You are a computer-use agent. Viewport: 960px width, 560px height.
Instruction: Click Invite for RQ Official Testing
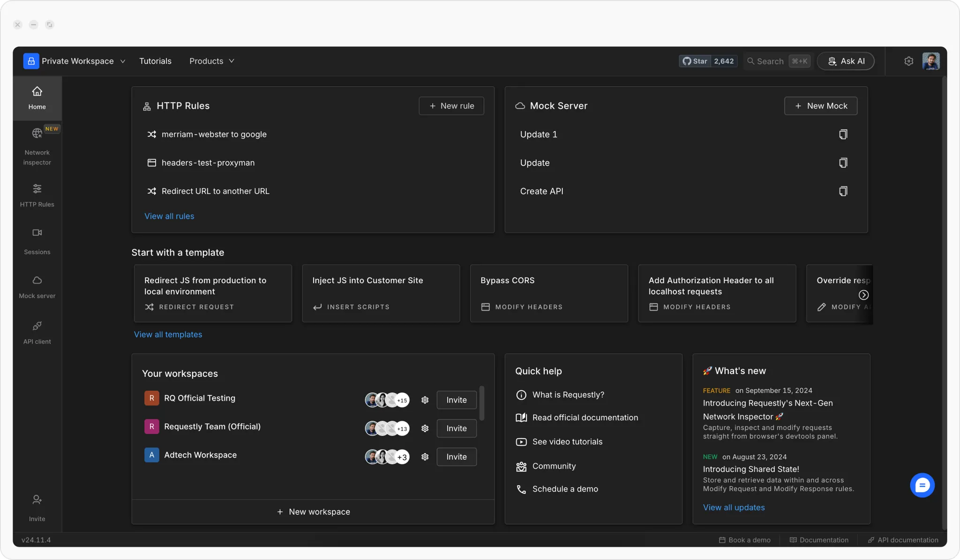pyautogui.click(x=456, y=400)
